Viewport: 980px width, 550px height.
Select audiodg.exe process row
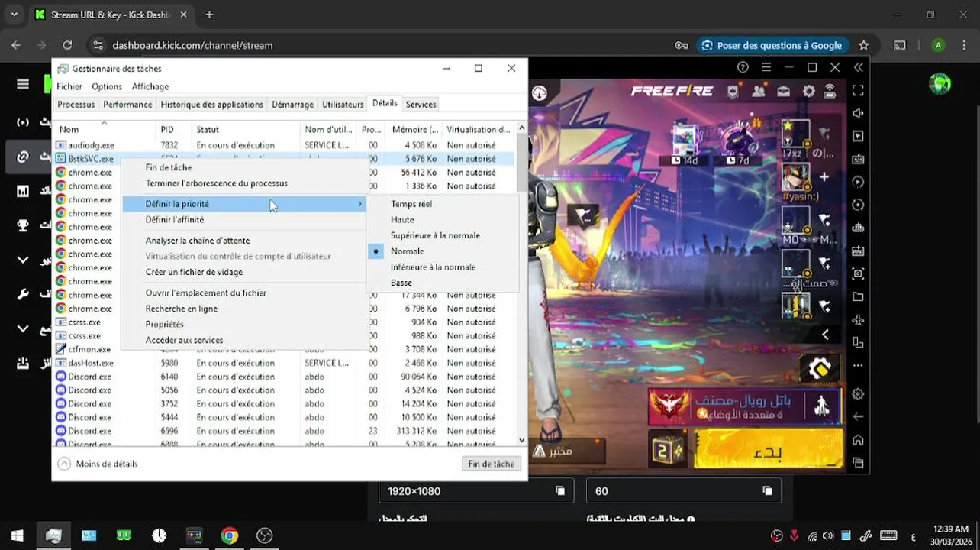(285, 145)
